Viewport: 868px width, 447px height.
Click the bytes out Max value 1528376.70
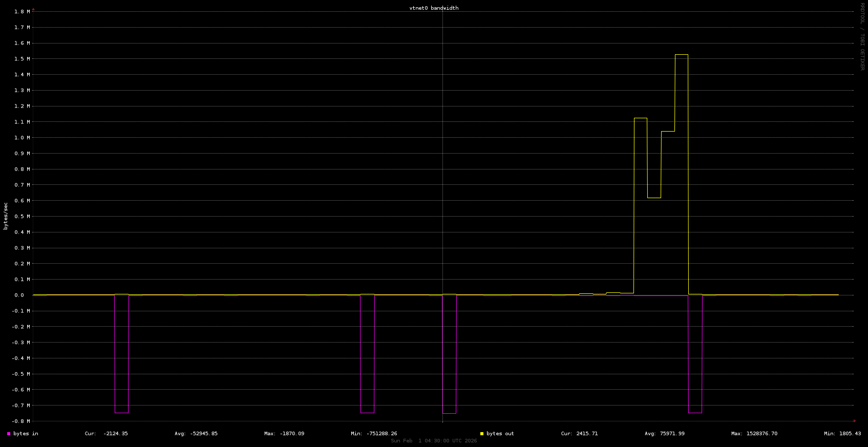coord(761,434)
